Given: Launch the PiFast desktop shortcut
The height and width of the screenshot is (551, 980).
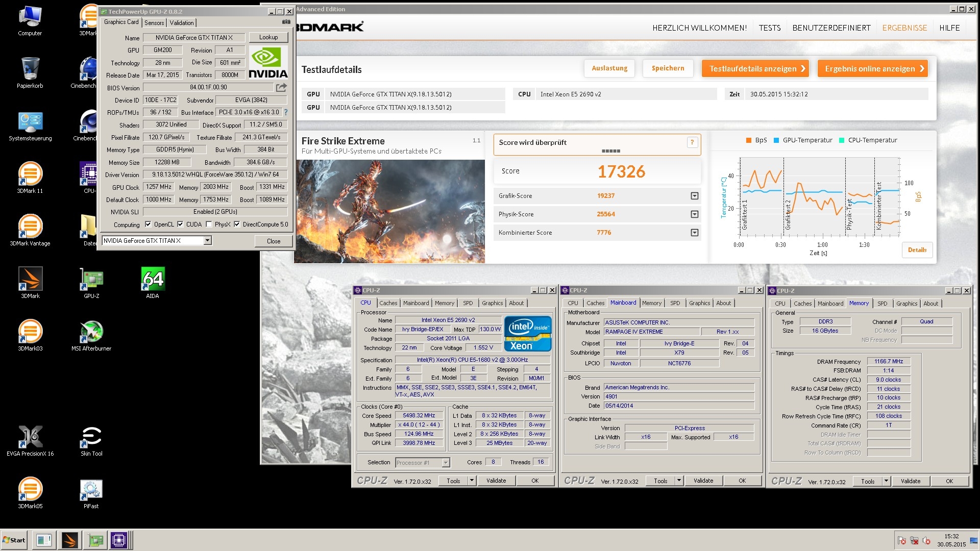Looking at the screenshot, I should (91, 492).
